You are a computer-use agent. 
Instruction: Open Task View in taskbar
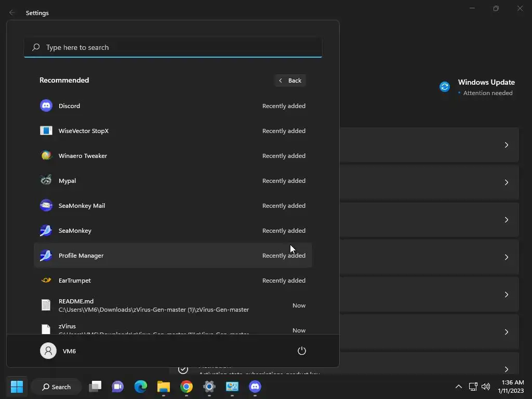pos(95,387)
